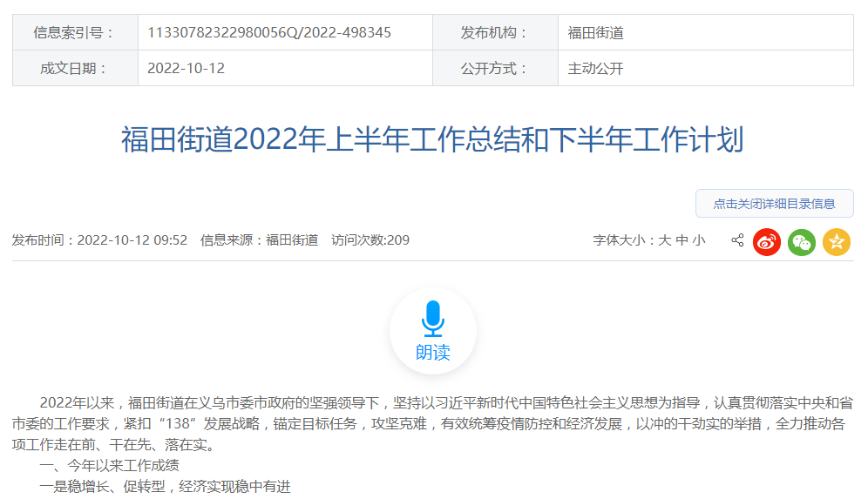Set font size to 大 (large)
The height and width of the screenshot is (499, 868).
(665, 240)
